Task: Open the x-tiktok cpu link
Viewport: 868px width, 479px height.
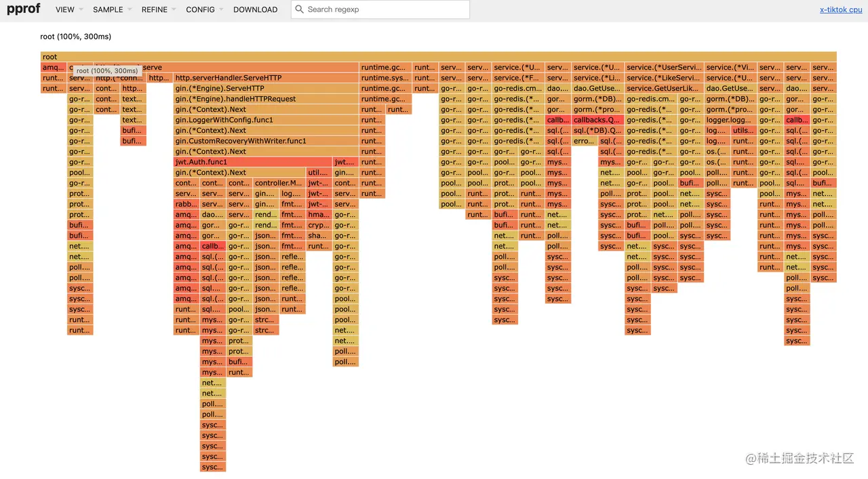Action: click(x=841, y=9)
